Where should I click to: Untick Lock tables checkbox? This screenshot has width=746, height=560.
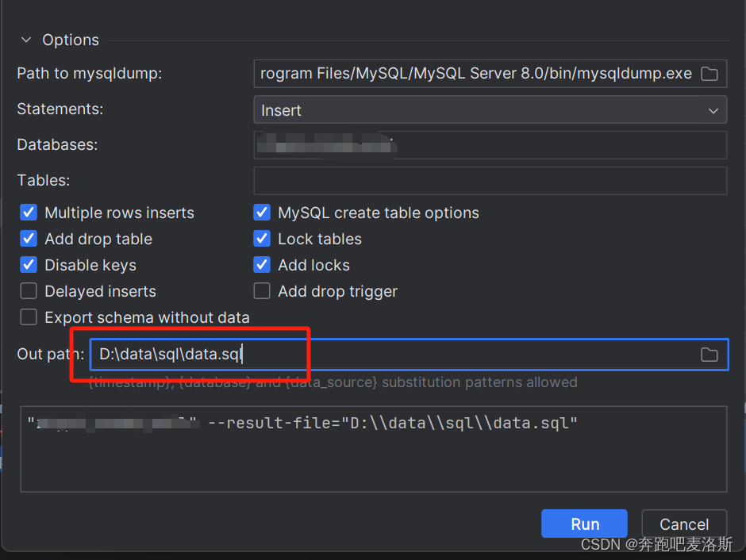click(262, 238)
